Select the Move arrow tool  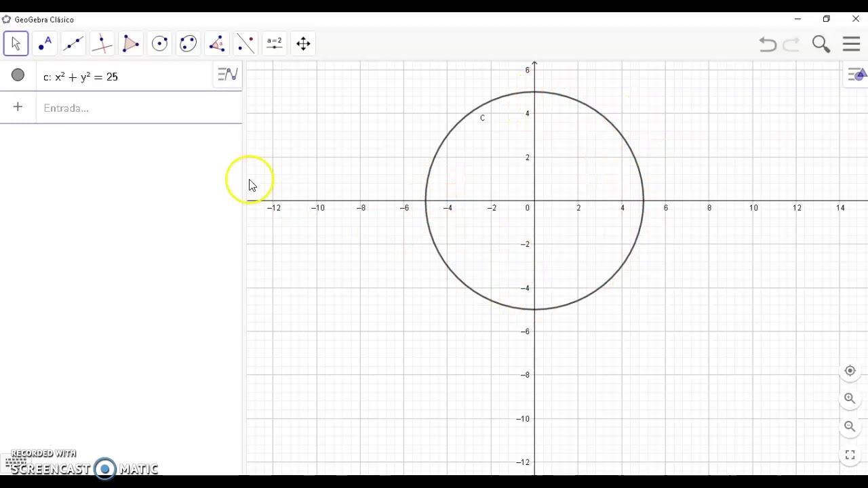[16, 44]
